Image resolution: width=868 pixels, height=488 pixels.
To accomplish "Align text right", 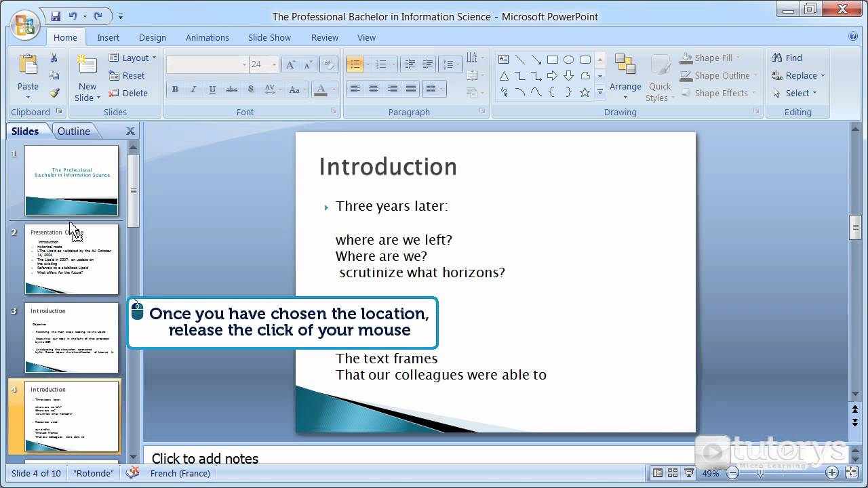I will tap(392, 89).
